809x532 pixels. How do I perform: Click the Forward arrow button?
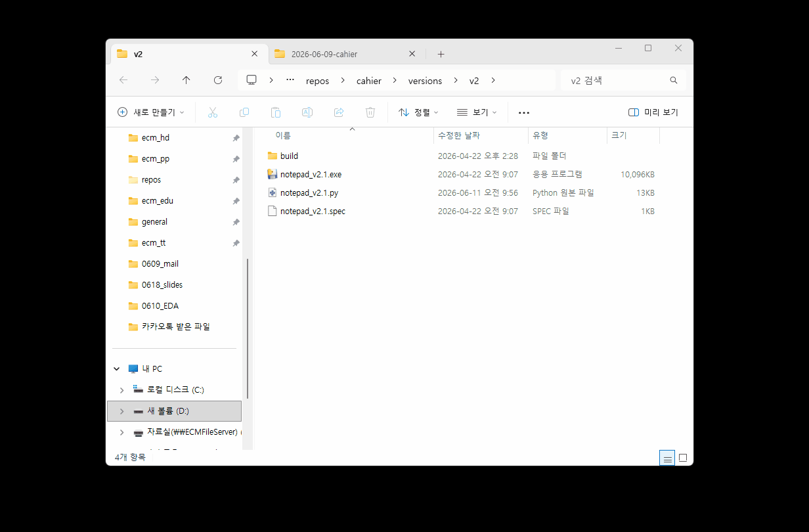155,80
